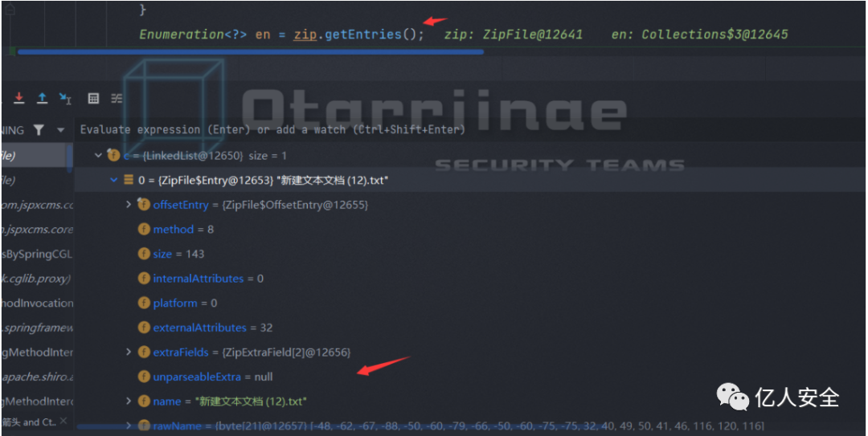Click the method = 8 variable
Screen dimensions: 868x436
click(x=183, y=229)
